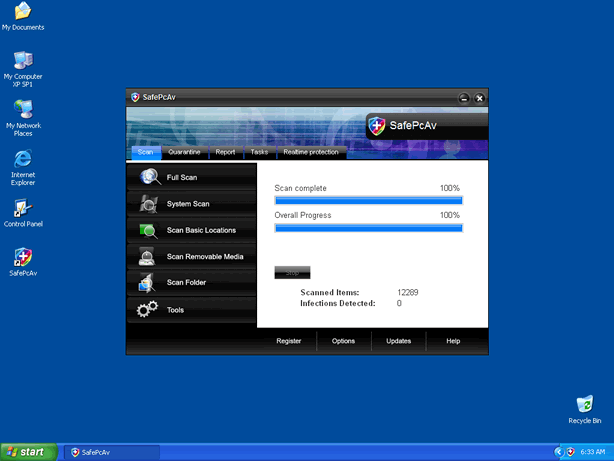The width and height of the screenshot is (614, 461).
Task: Click the System Scan icon
Action: coord(149,204)
